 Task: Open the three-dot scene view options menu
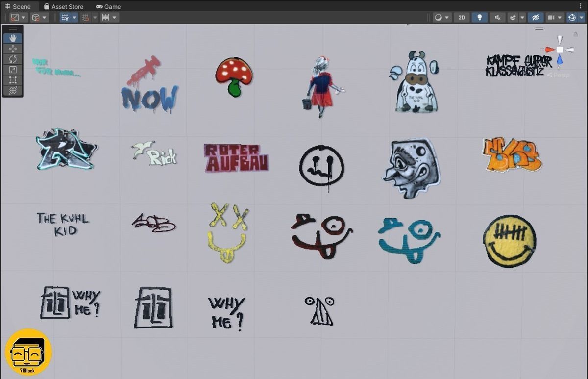tap(581, 6)
